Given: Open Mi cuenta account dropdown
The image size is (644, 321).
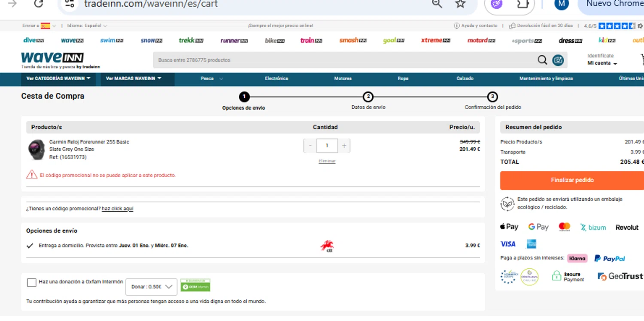Looking at the screenshot, I should point(602,63).
